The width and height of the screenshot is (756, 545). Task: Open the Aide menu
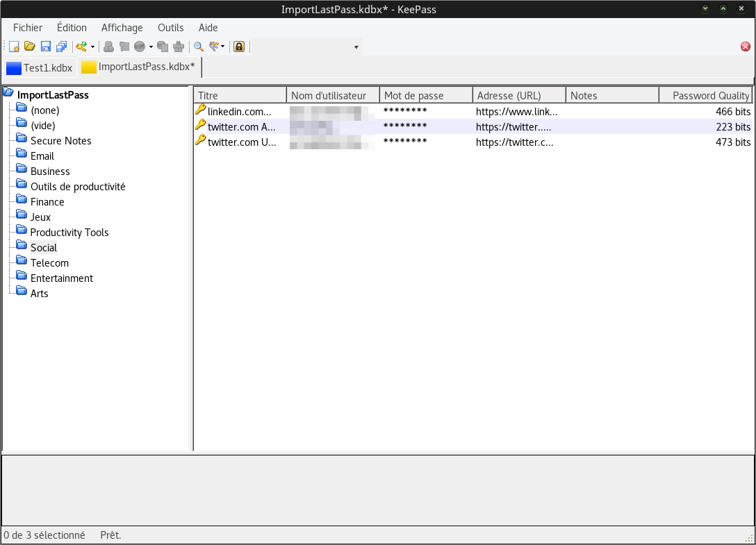(208, 28)
